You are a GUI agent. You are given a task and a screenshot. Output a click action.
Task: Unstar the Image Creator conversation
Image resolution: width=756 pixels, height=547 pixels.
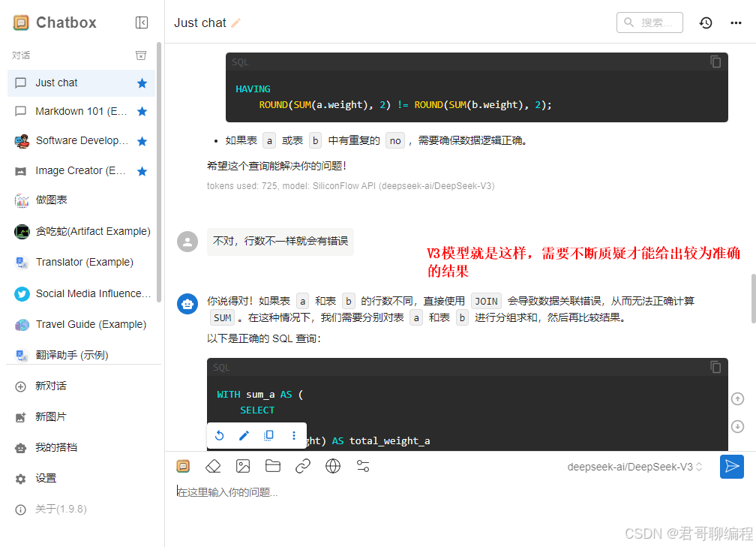[142, 171]
